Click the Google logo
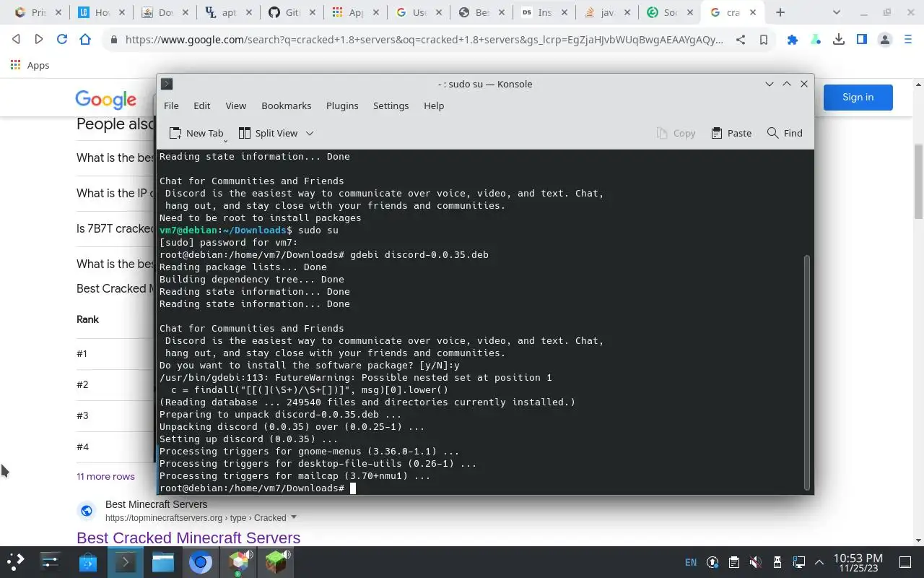 pyautogui.click(x=105, y=99)
